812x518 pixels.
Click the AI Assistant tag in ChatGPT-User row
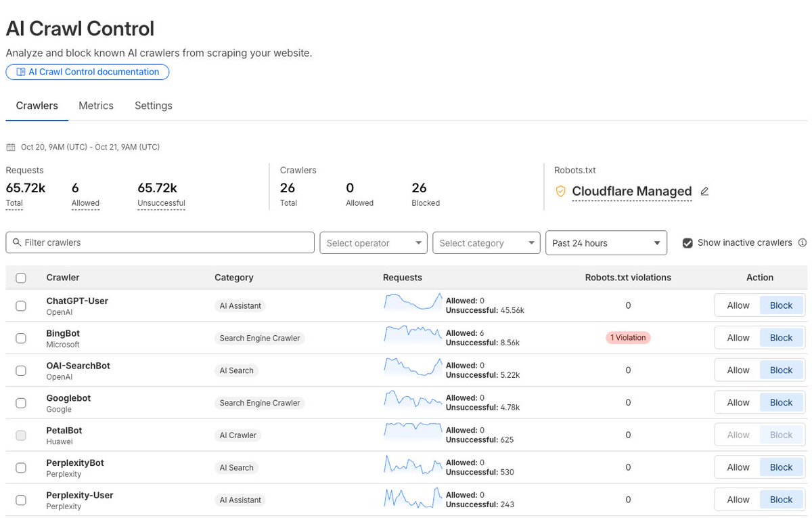pyautogui.click(x=240, y=306)
